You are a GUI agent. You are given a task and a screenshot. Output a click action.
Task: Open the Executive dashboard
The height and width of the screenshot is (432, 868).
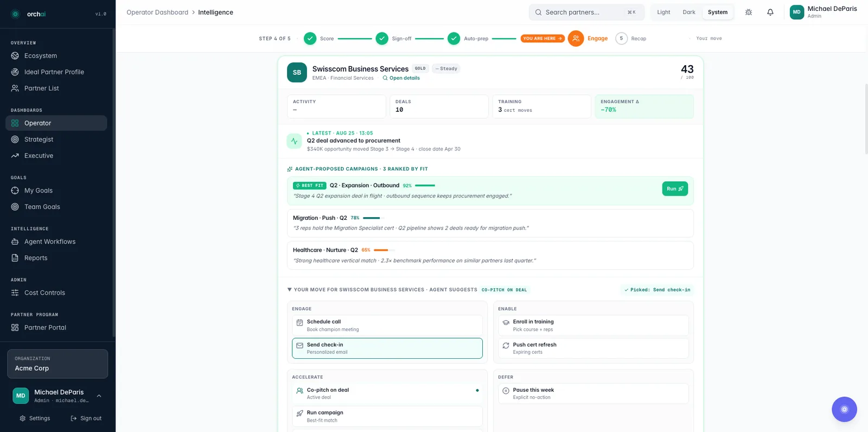[x=56, y=156]
